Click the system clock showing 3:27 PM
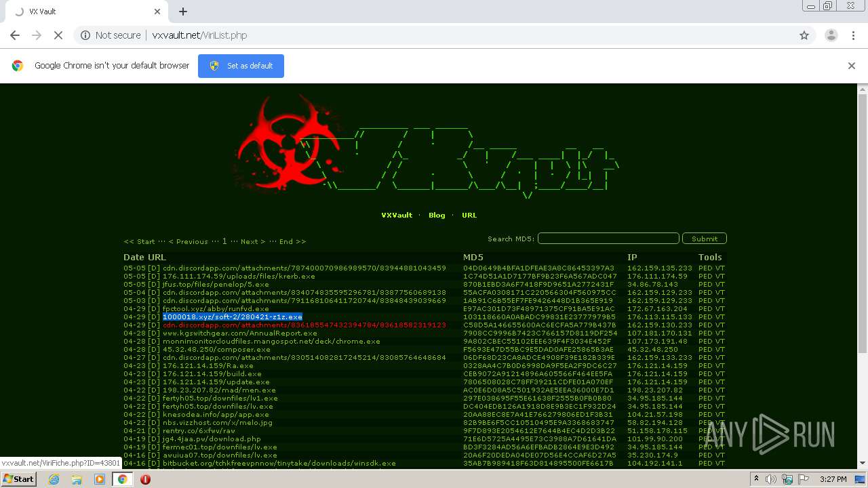This screenshot has height=488, width=868. coord(833,479)
